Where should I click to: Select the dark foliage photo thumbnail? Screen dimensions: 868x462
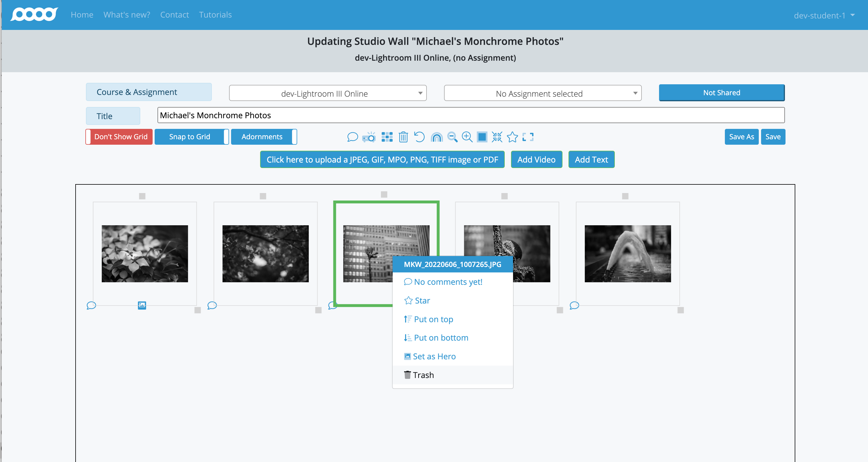[265, 254]
